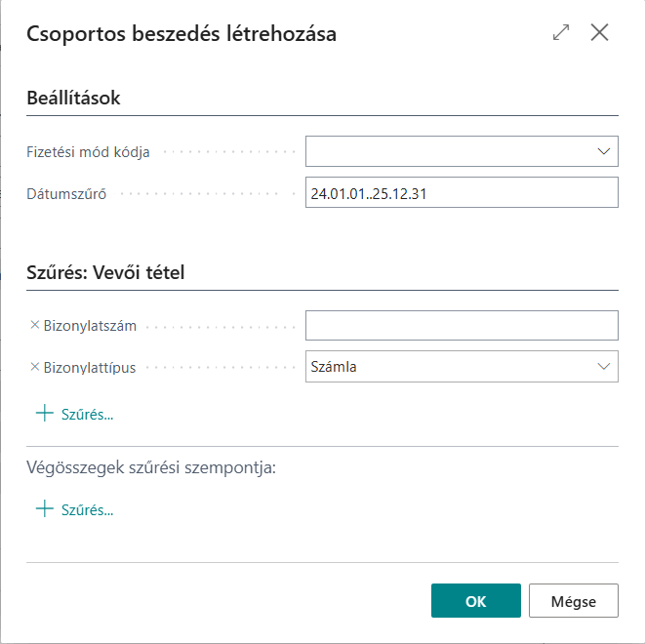Click the Bizonylatszám filter label
645x644 pixels.
tap(91, 324)
